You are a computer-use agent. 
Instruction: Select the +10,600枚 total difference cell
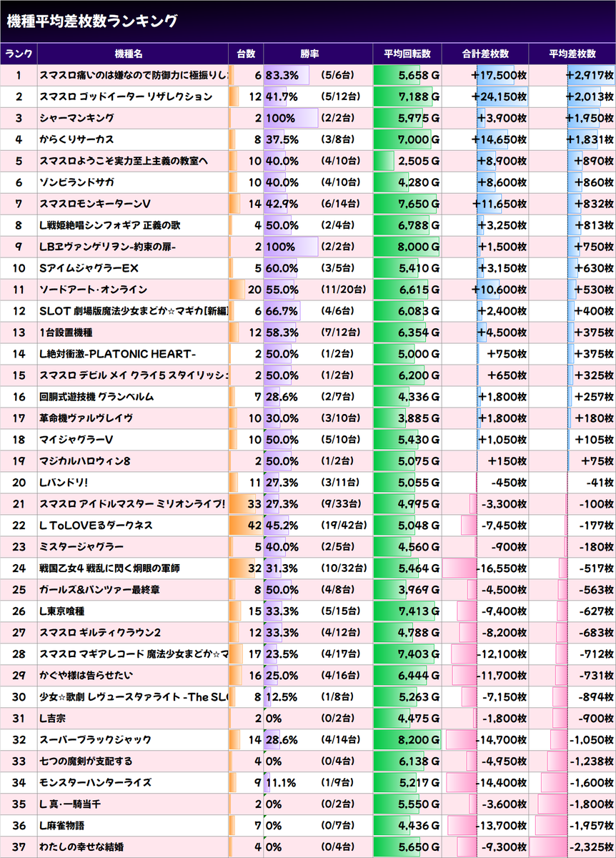click(x=500, y=290)
